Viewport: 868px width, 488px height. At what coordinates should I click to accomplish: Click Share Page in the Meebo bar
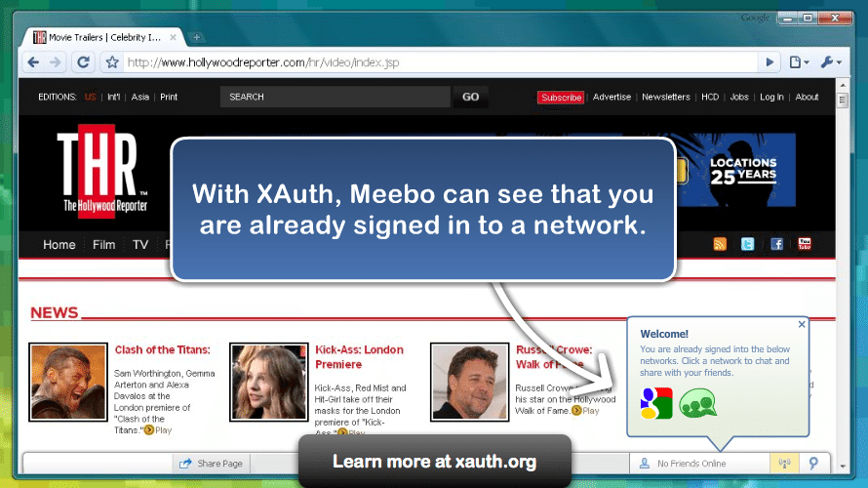click(211, 463)
